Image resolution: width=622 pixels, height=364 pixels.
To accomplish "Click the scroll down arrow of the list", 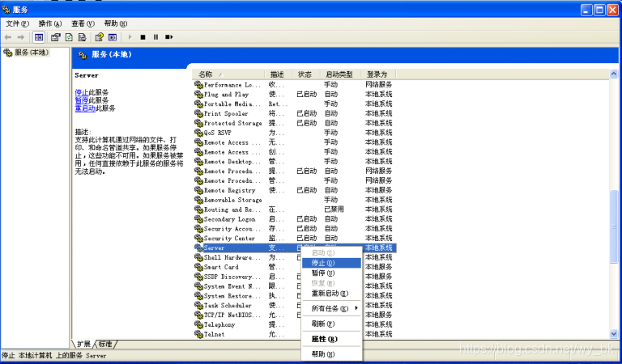I will (x=614, y=334).
